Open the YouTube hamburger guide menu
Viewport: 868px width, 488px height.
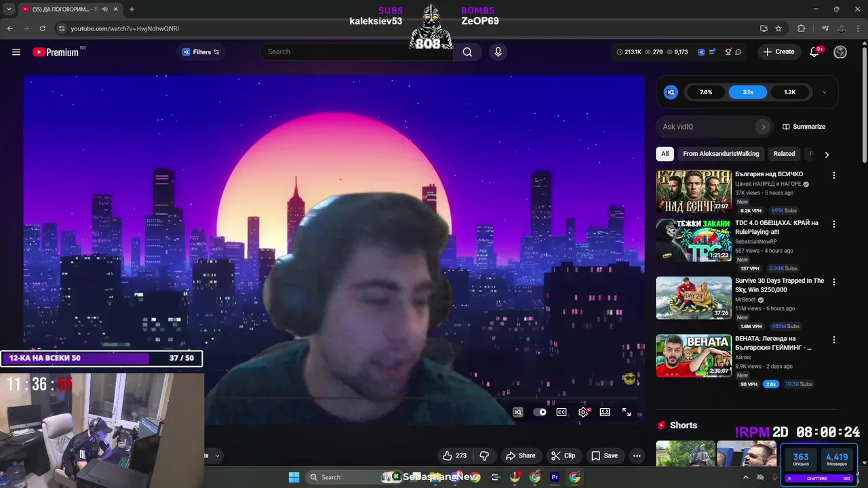[16, 52]
